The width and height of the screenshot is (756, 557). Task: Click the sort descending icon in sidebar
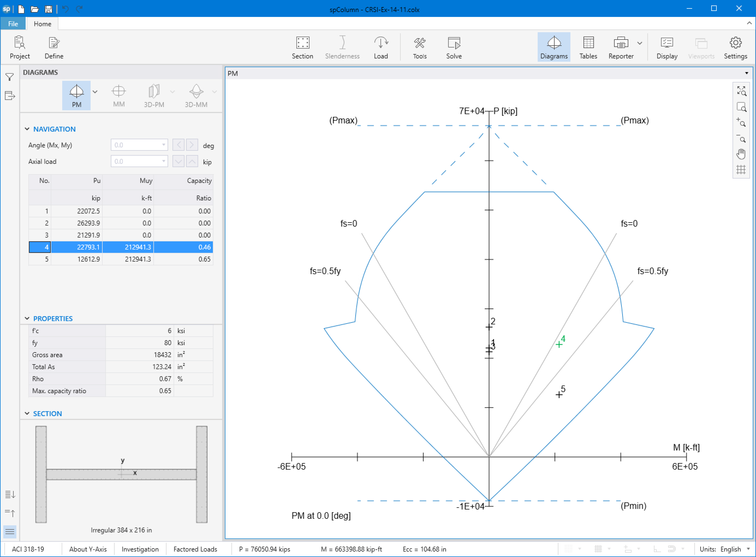point(10,495)
